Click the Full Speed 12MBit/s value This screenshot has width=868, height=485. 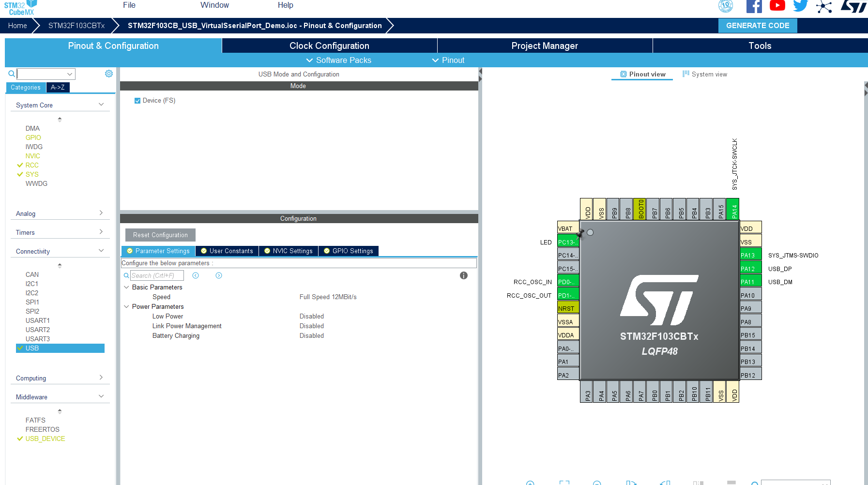[x=328, y=297]
